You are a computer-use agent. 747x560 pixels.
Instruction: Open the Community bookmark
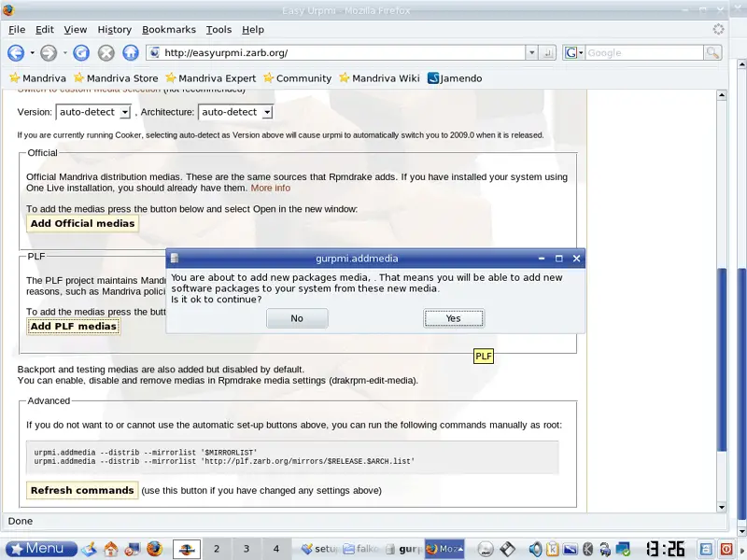point(297,78)
